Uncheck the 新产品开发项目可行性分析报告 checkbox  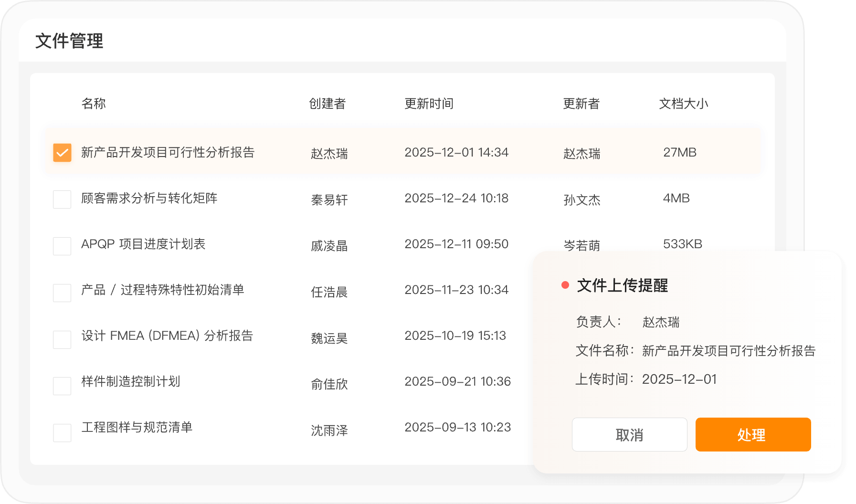pos(62,153)
